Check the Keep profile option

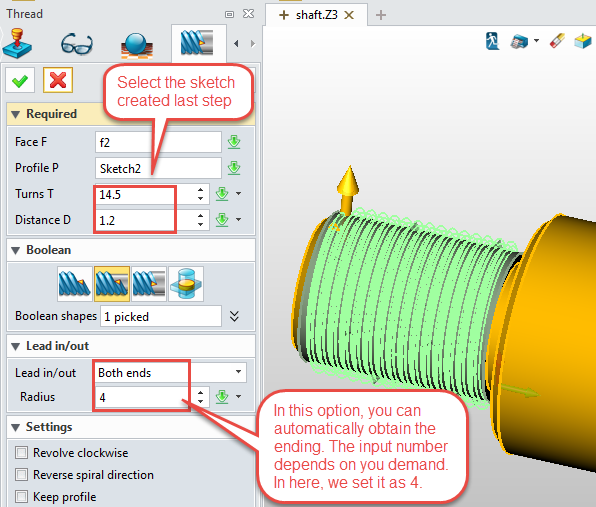21,496
